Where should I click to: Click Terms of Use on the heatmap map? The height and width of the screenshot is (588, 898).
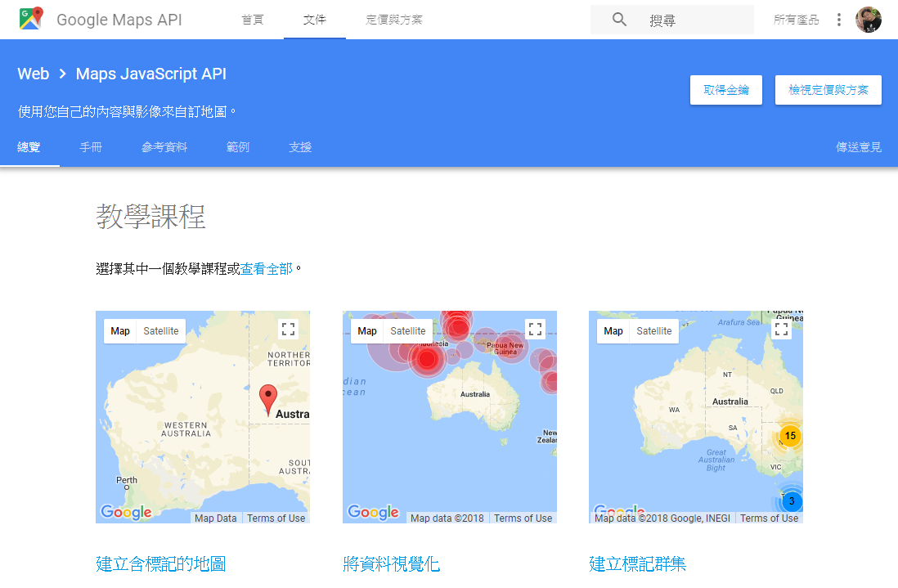pos(523,518)
